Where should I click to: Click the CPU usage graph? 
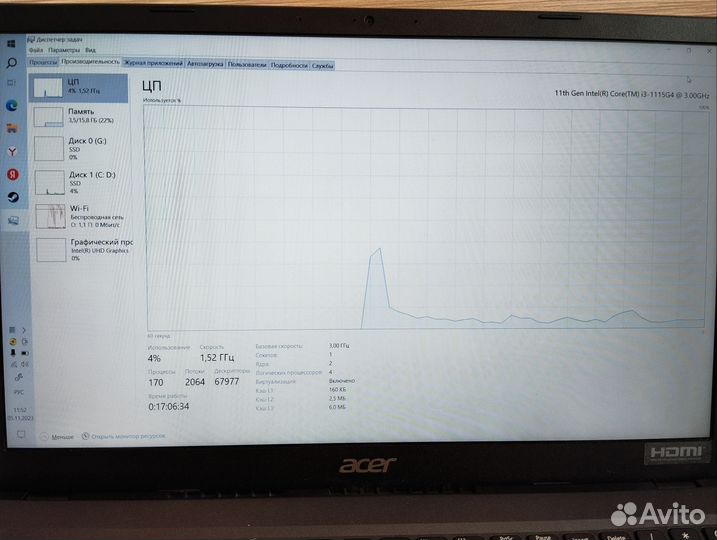point(425,218)
